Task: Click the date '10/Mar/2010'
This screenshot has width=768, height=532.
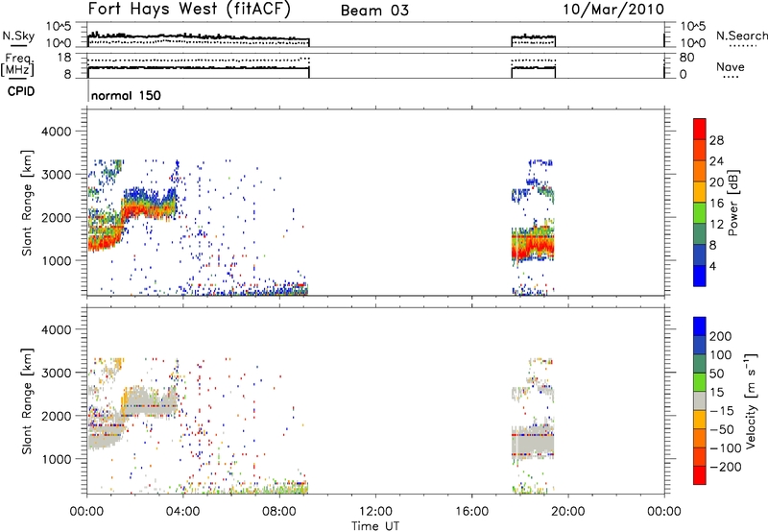Action: tap(613, 10)
